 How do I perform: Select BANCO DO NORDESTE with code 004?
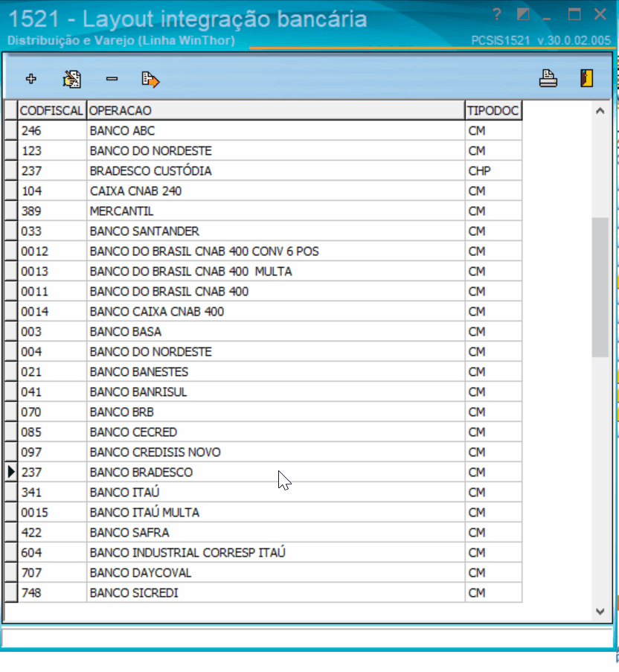point(263,352)
